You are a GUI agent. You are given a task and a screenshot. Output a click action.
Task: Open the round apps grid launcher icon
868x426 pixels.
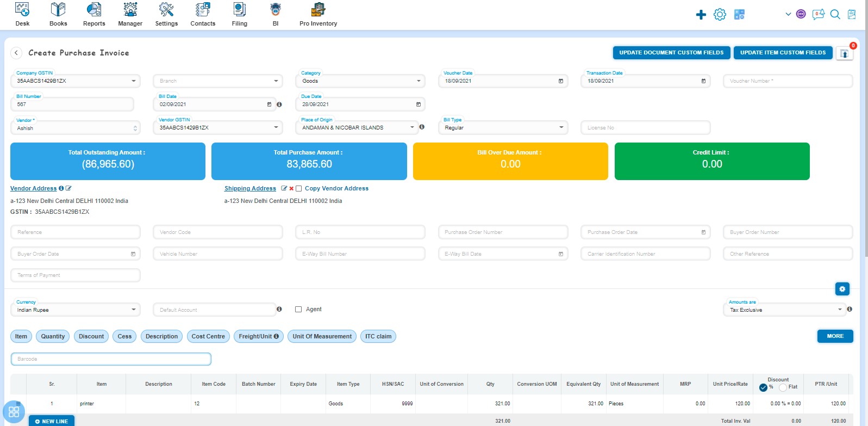tap(14, 412)
